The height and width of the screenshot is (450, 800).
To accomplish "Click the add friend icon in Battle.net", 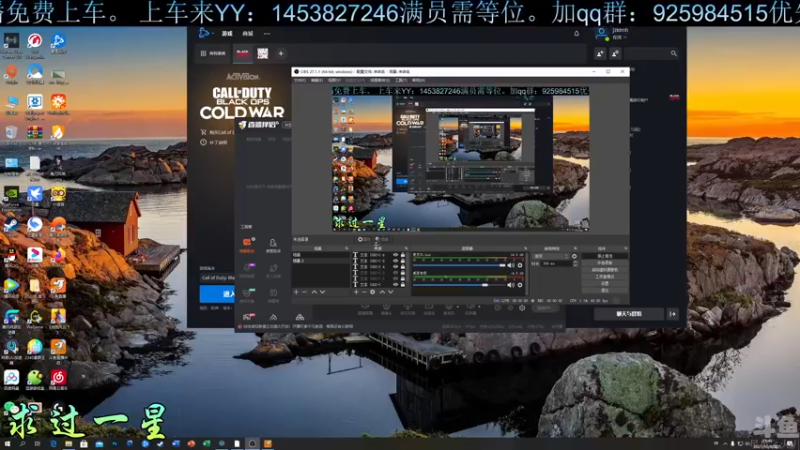I will coord(600,54).
